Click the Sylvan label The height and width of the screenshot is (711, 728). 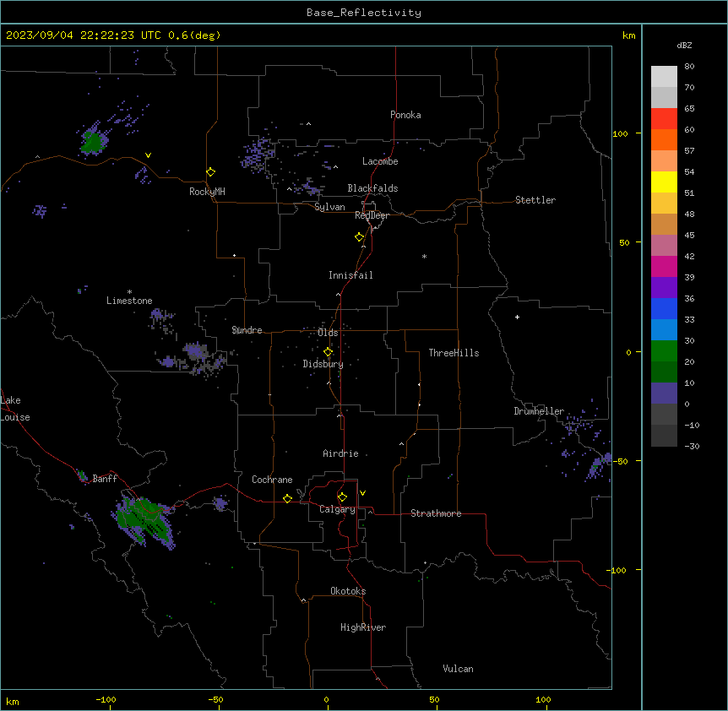click(x=329, y=207)
